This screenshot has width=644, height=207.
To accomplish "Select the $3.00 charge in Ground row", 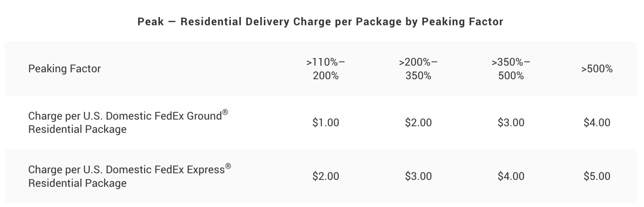I will coord(511,122).
